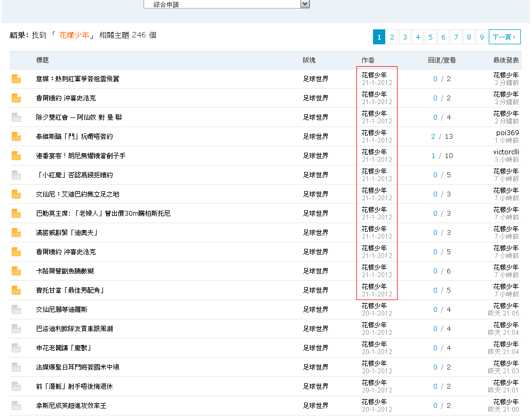Click the folder icon beside 連番宴客!朗尼無懼續當劊子手
Viewport: 532px width, 417px height.
17,156
